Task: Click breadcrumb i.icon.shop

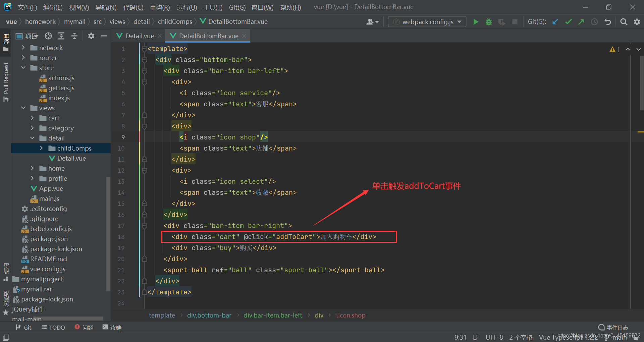Action: [350, 315]
